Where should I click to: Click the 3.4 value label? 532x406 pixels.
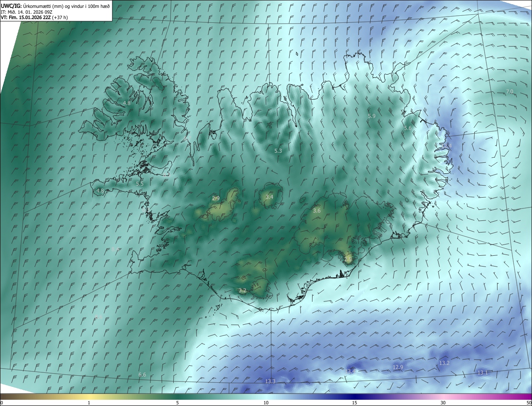269,197
